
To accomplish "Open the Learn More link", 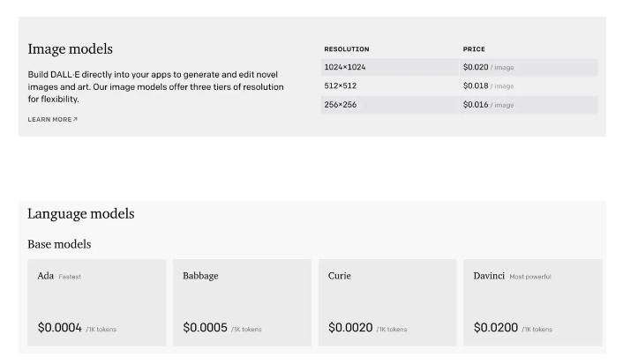I will click(x=52, y=120).
